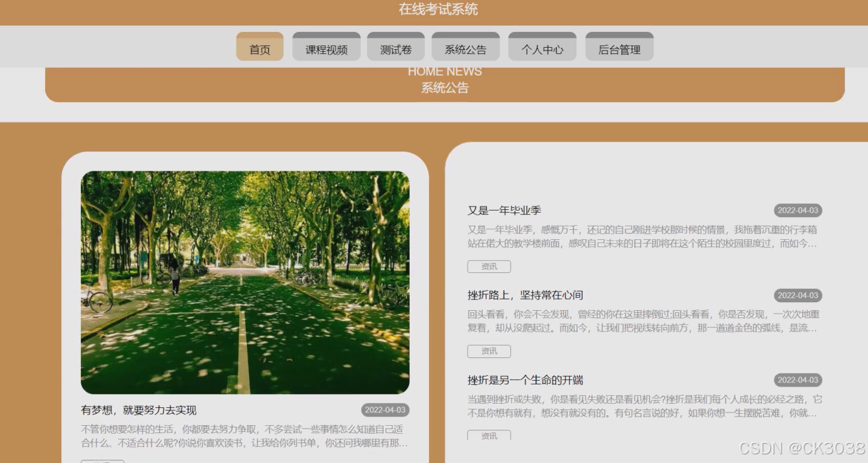Click the 2022-04-03 badge beside 又是一年毕业季
The height and width of the screenshot is (463, 868).
[x=798, y=210]
